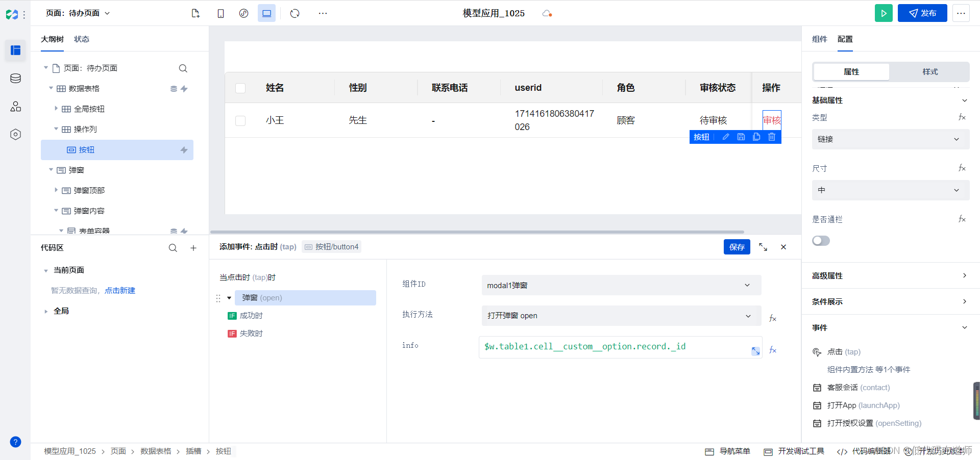Image resolution: width=980 pixels, height=460 pixels.
Task: Open 导航菜单 in status bar
Action: (x=728, y=451)
